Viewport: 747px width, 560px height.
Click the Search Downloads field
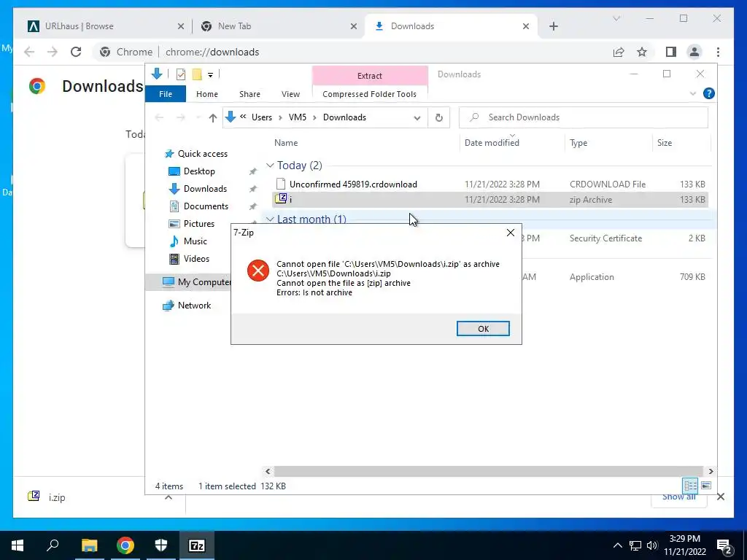pyautogui.click(x=583, y=117)
